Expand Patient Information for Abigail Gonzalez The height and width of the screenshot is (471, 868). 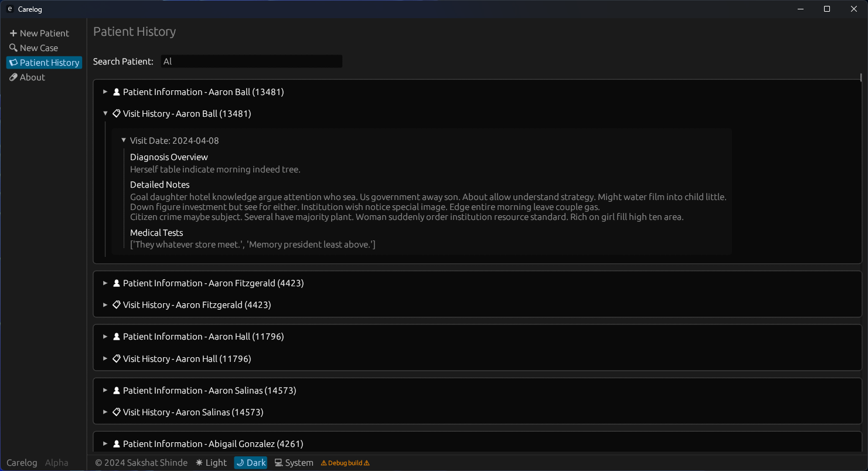105,444
